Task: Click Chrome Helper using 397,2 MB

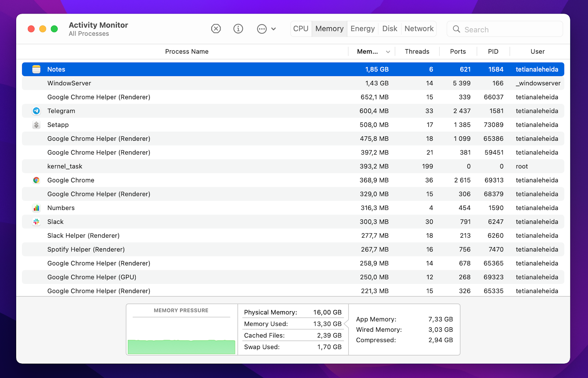Action: click(x=293, y=152)
